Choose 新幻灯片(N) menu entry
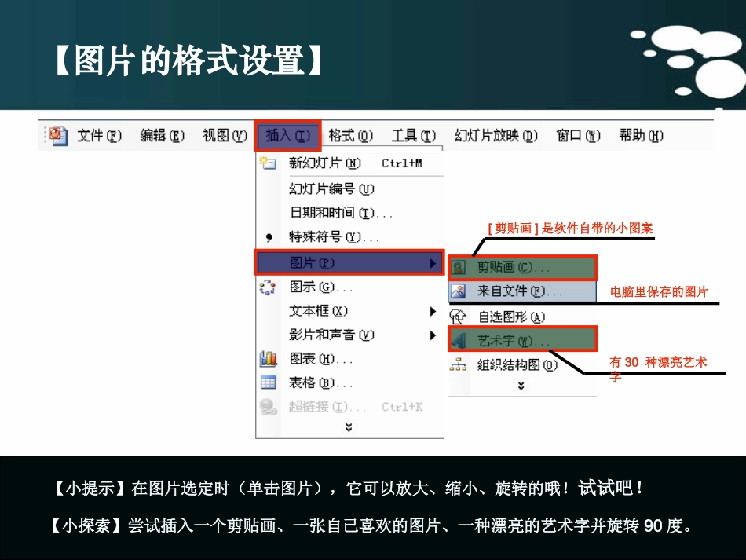The image size is (746, 560). click(350, 163)
